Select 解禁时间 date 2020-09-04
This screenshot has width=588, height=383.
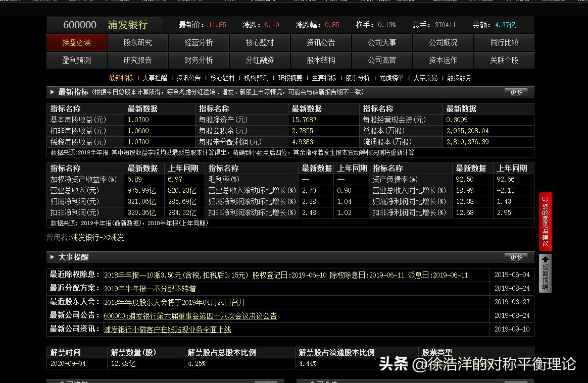coord(68,363)
